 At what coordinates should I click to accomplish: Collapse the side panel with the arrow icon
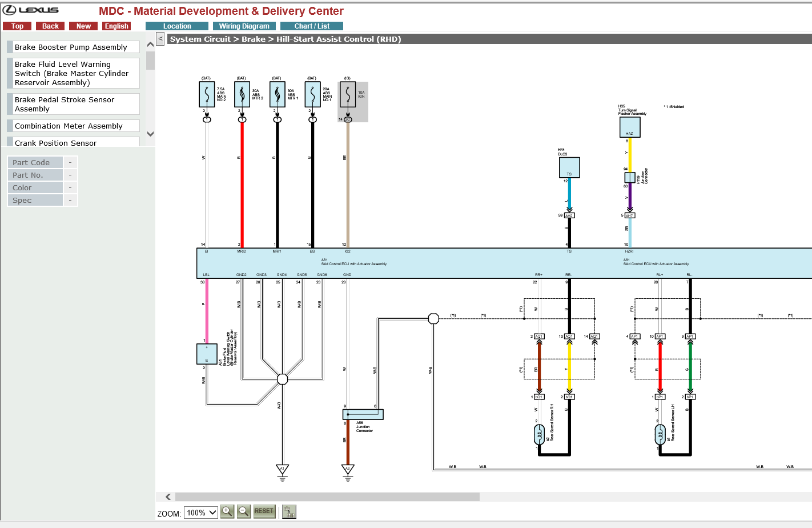click(160, 39)
